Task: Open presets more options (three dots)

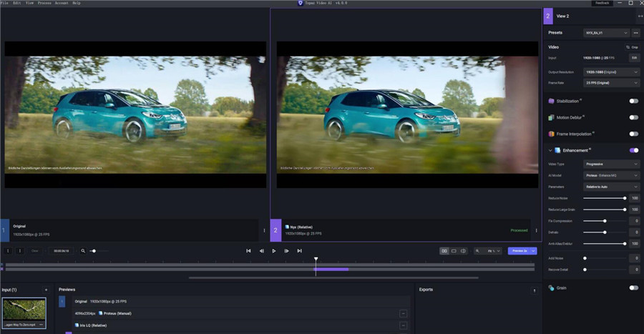Action: (x=636, y=33)
